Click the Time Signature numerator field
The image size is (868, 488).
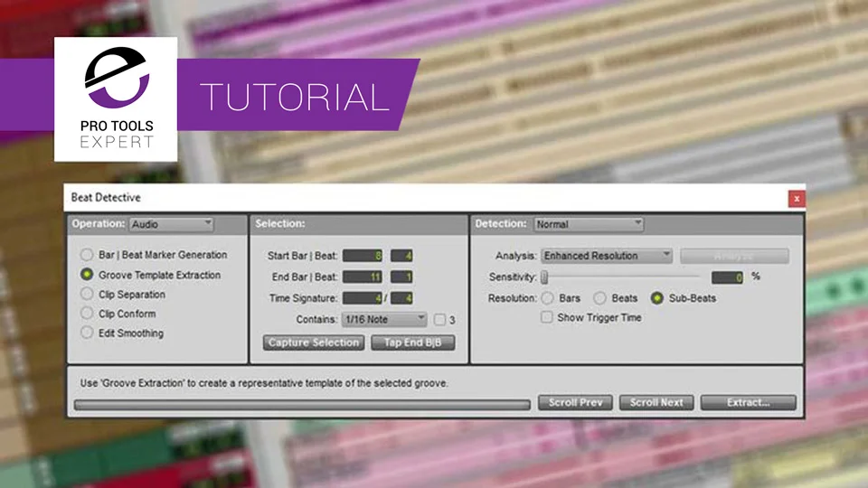pyautogui.click(x=362, y=298)
